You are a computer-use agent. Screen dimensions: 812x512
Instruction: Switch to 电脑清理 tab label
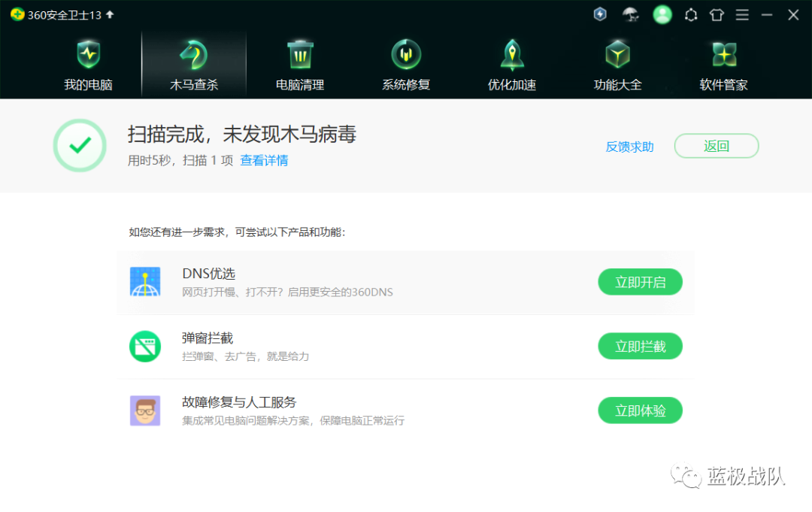pos(300,85)
